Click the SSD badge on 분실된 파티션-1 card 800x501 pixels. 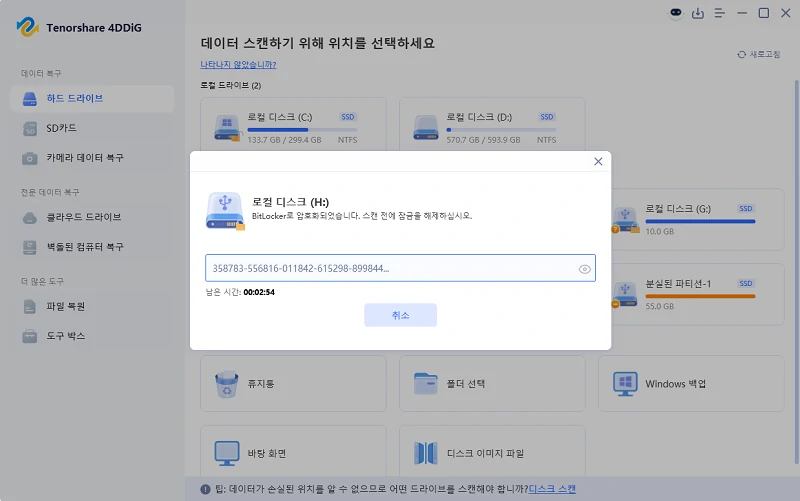746,283
